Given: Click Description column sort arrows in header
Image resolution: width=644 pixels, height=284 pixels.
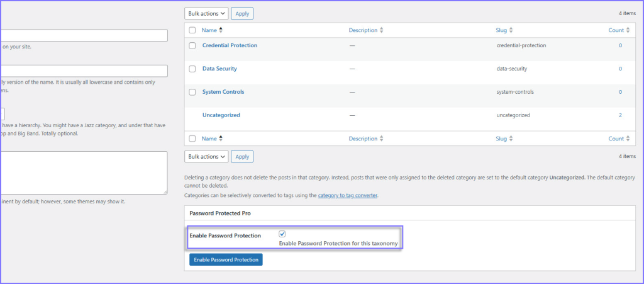Looking at the screenshot, I should (x=382, y=30).
